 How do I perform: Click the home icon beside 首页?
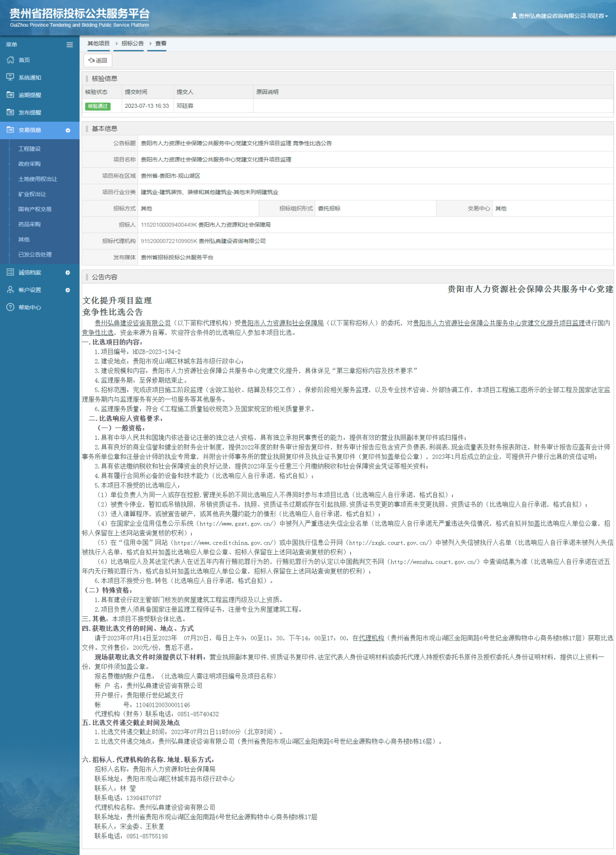tap(10, 60)
